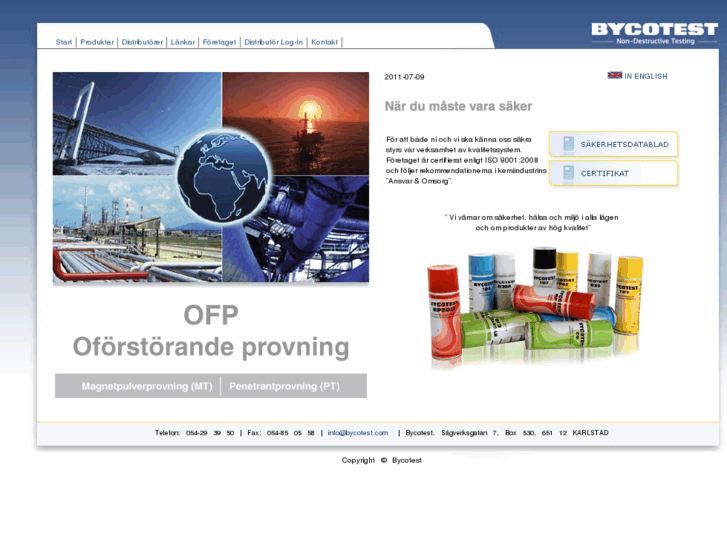Screen dimensions: 727x545
Task: Click the Copyright © Bycotest text
Action: click(x=382, y=460)
